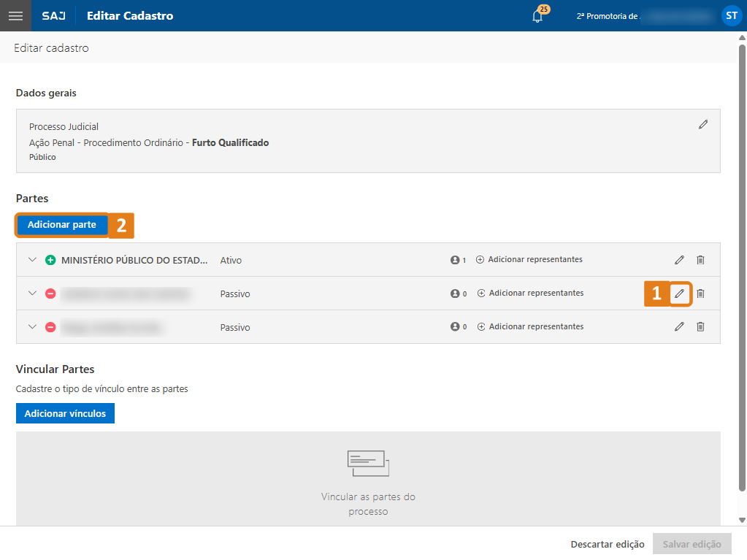Delete the first Passivo party

point(700,294)
